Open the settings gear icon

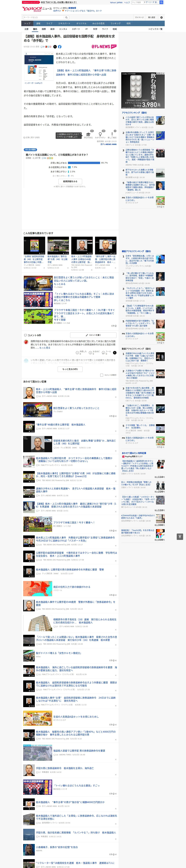(161, 18)
